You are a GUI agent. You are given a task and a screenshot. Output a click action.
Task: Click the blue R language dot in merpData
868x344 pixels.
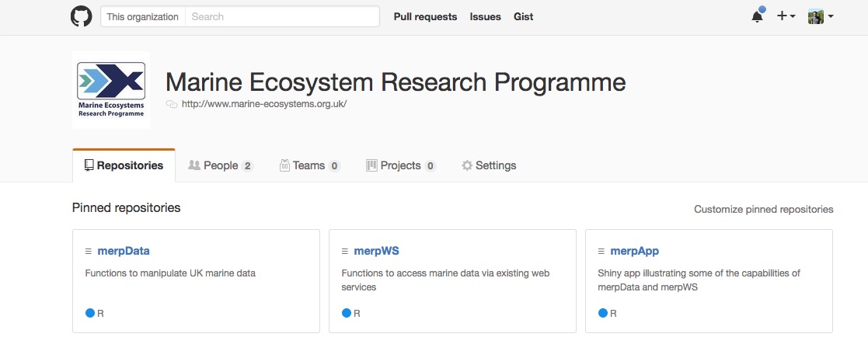point(89,314)
